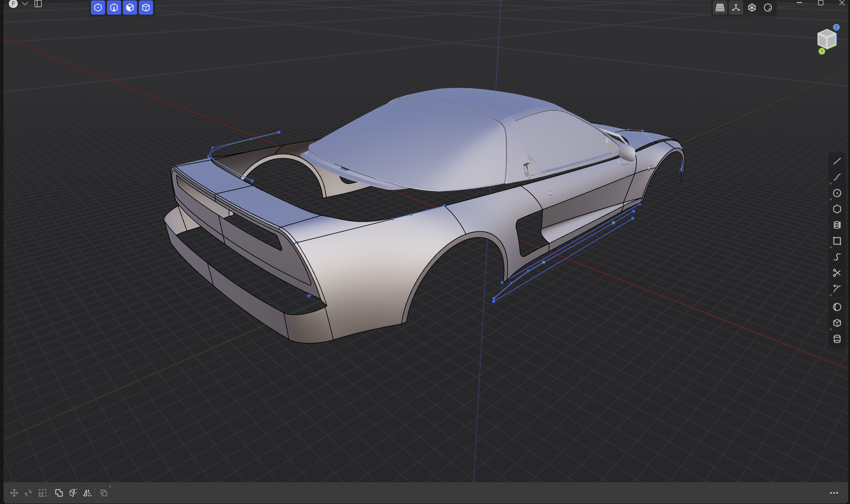850x504 pixels.
Task: Select the Cylinder tool
Action: click(837, 339)
